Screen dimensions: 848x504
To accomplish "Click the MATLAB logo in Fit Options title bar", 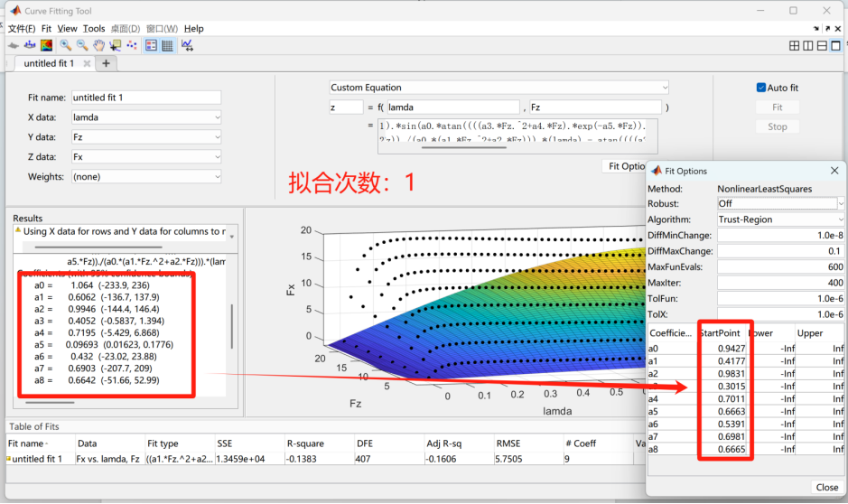I will (656, 171).
